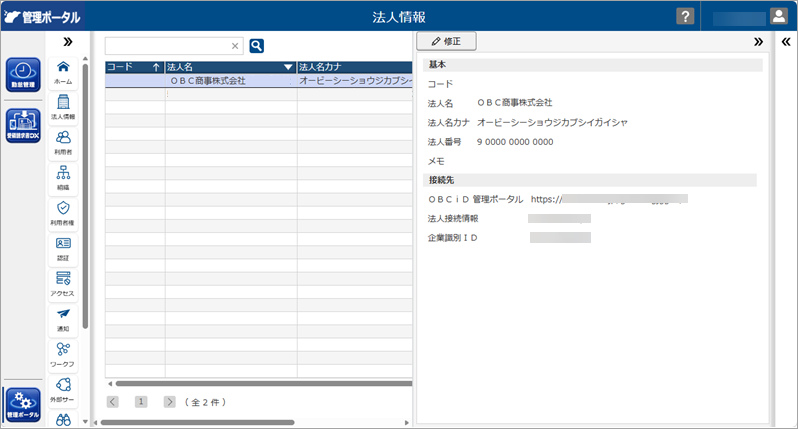Clear the search box with X
This screenshot has width=798, height=429.
(x=235, y=46)
